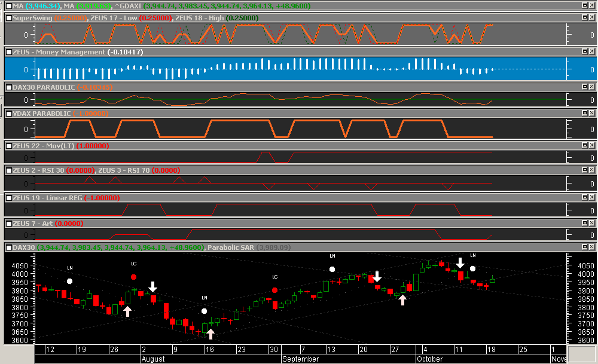Viewport: 598px width, 364px height.
Task: Close the VDAX PARABOLIC pane
Action: click(591, 114)
